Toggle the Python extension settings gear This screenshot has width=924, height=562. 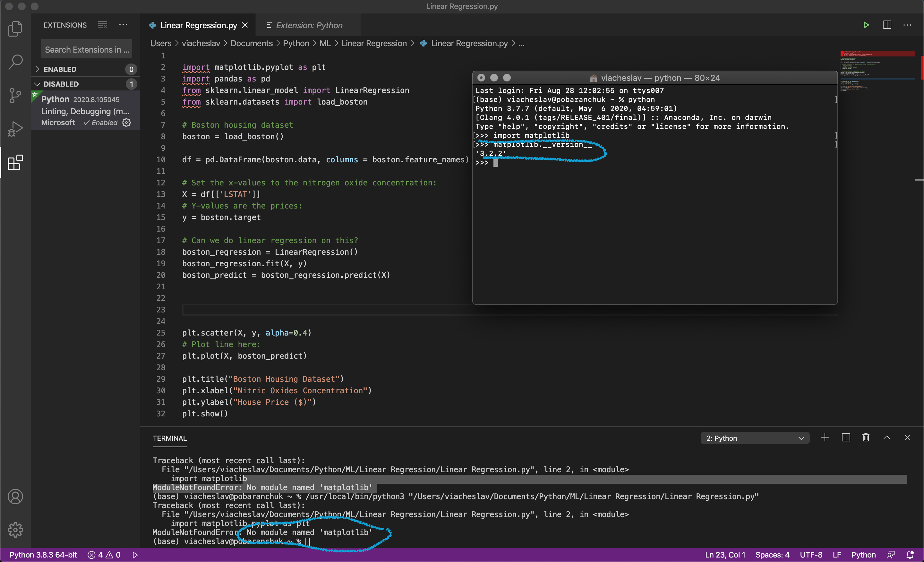(126, 123)
